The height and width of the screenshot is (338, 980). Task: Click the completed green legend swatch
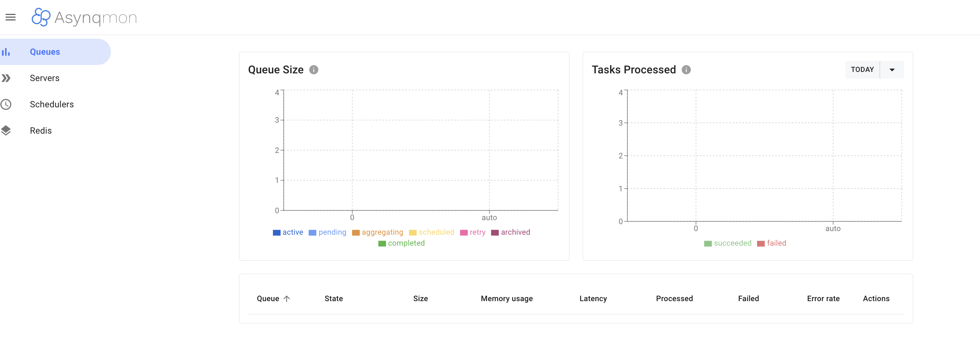point(382,243)
